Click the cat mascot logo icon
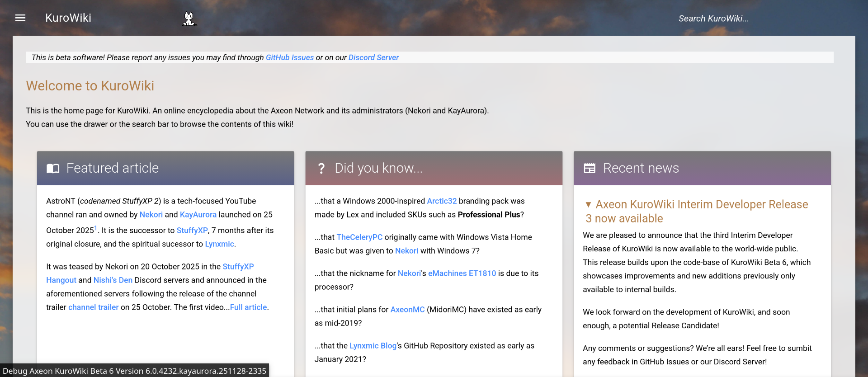The height and width of the screenshot is (377, 868). click(x=189, y=19)
